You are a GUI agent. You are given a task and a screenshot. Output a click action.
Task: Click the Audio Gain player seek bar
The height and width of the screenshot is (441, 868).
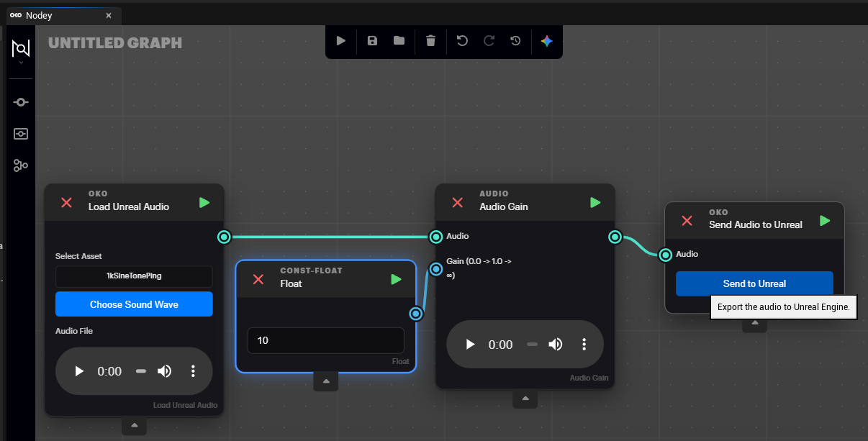point(532,345)
